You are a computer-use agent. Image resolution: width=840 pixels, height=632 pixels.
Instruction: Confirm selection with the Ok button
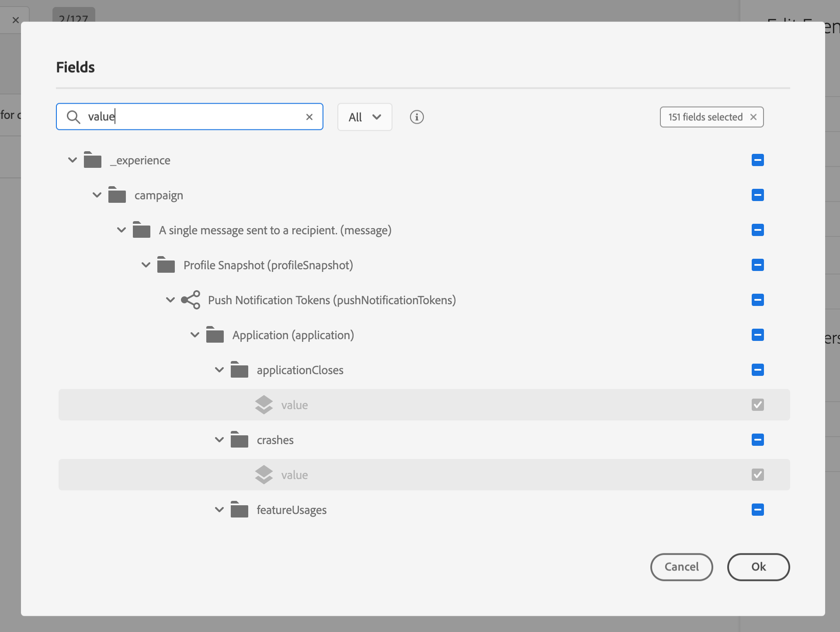pos(758,567)
